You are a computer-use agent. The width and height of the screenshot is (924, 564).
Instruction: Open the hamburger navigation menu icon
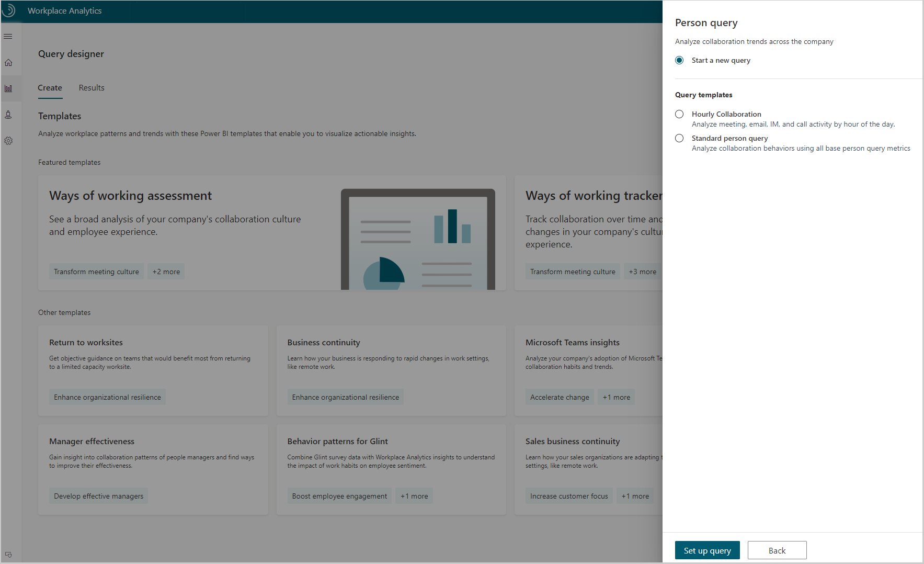tap(8, 37)
